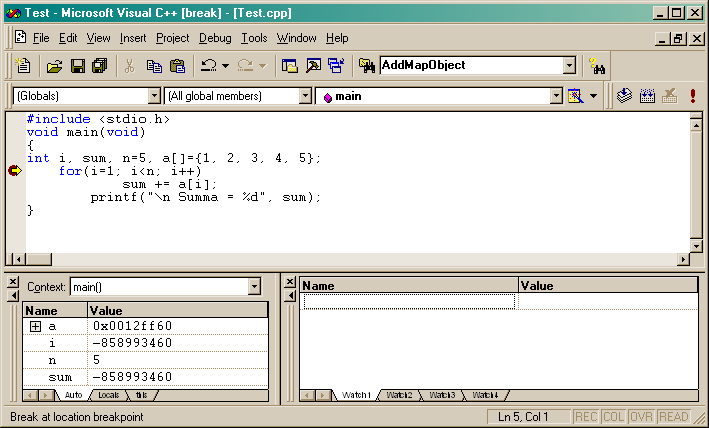Image resolution: width=709 pixels, height=428 pixels.
Task: Expand the array variable a
Action: [x=35, y=326]
